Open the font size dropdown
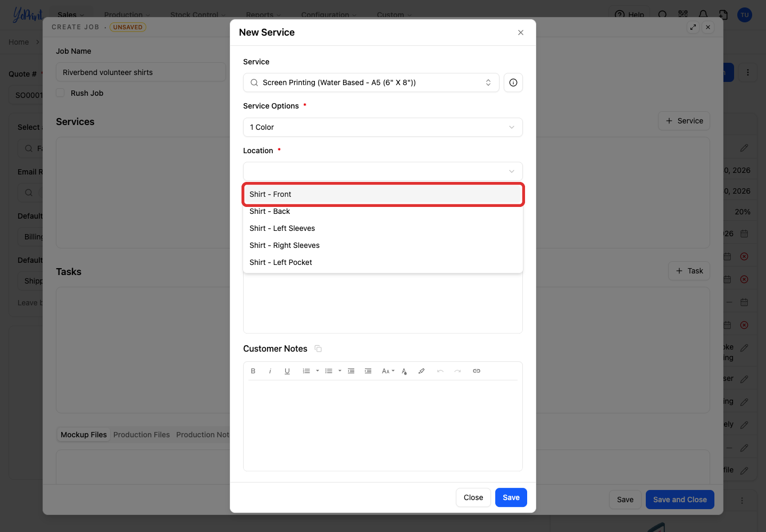The width and height of the screenshot is (766, 532). click(x=388, y=371)
